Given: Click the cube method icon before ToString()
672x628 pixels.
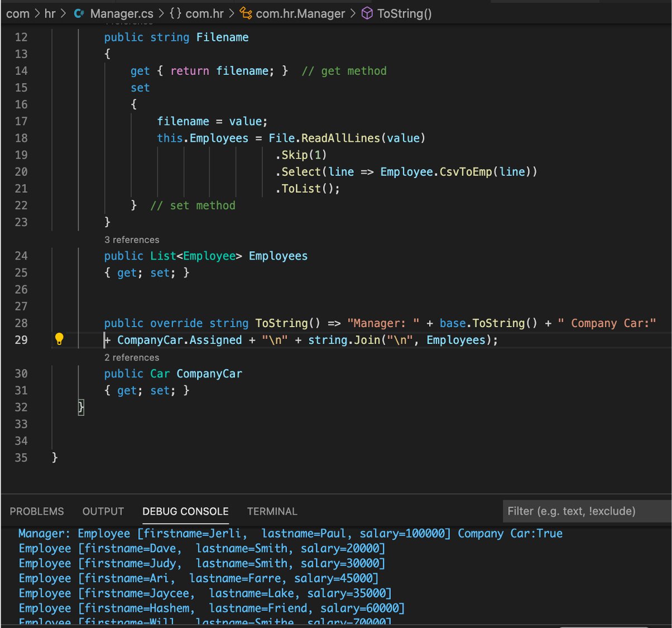Looking at the screenshot, I should (367, 13).
